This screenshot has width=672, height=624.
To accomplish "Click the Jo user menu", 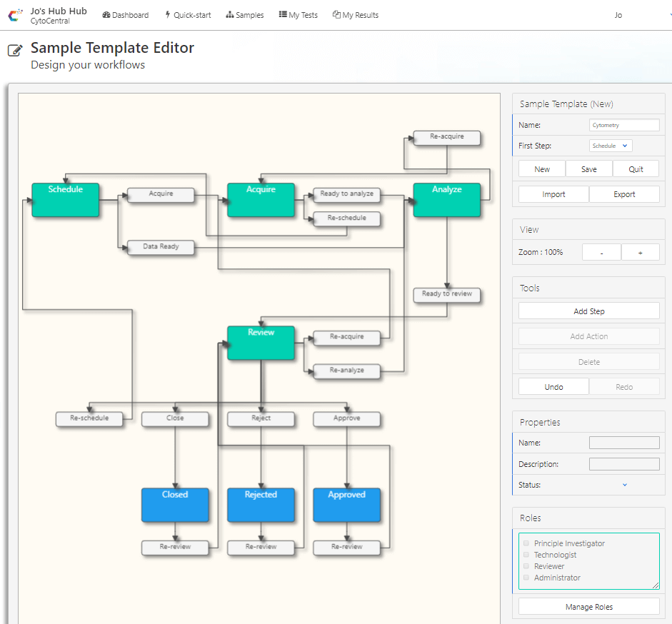I will (x=618, y=15).
